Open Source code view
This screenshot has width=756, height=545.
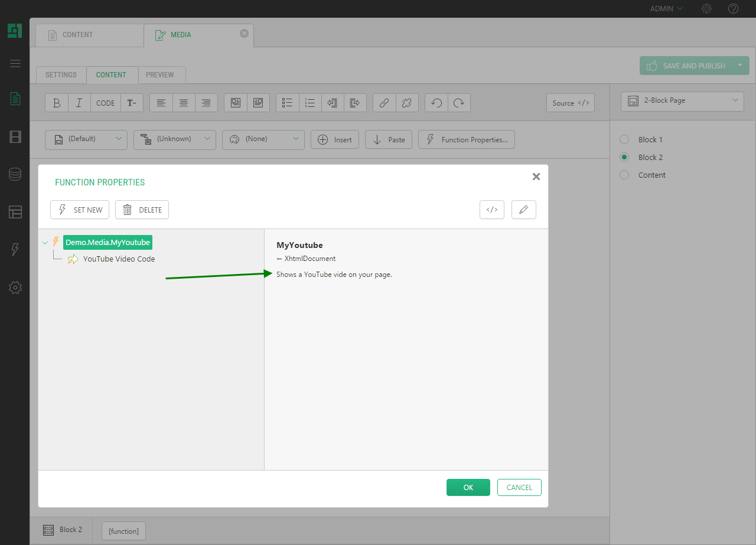pos(571,103)
